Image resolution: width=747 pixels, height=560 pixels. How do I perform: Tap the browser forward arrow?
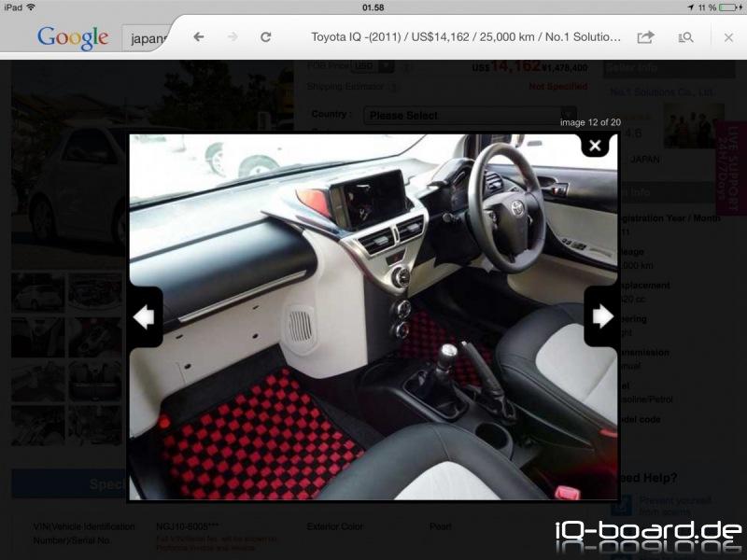232,37
